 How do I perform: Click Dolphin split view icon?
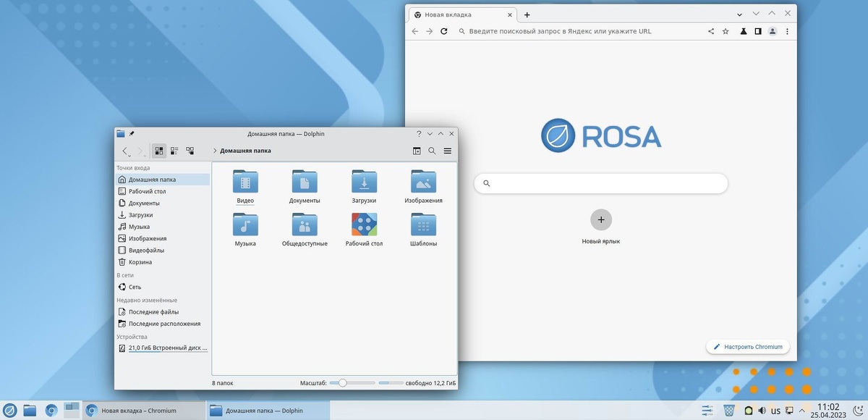click(x=417, y=151)
